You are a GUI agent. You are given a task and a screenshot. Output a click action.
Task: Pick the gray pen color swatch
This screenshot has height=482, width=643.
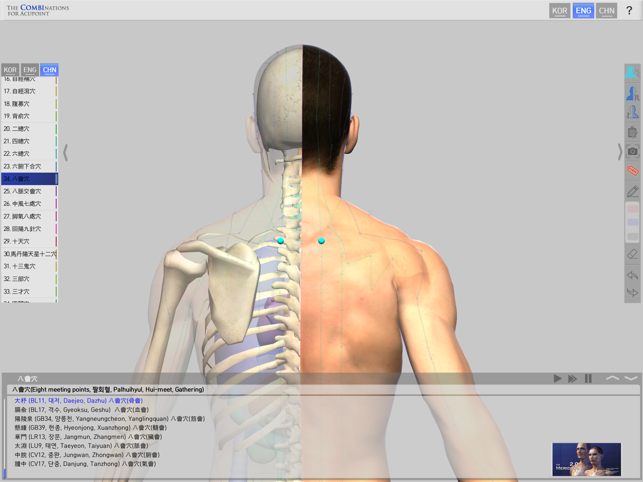click(x=633, y=236)
